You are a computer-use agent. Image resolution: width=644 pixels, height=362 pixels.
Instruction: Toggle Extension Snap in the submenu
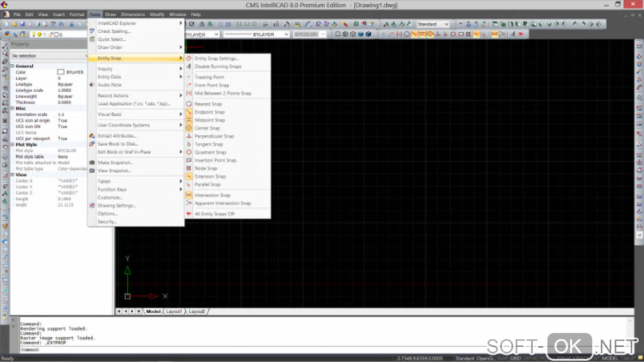(x=228, y=177)
